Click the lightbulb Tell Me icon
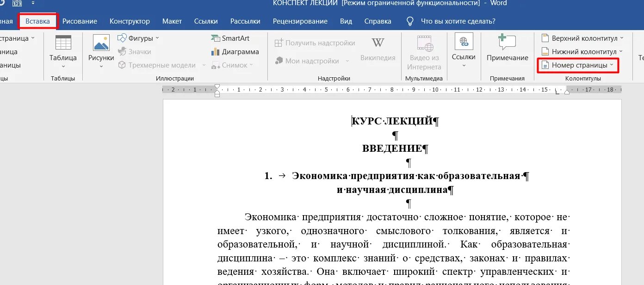644x285 pixels. [410, 21]
